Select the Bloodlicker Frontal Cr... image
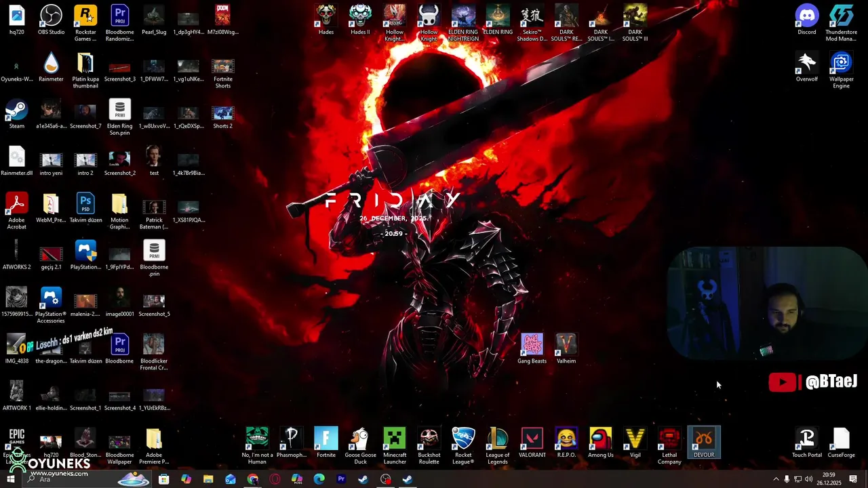 point(154,352)
